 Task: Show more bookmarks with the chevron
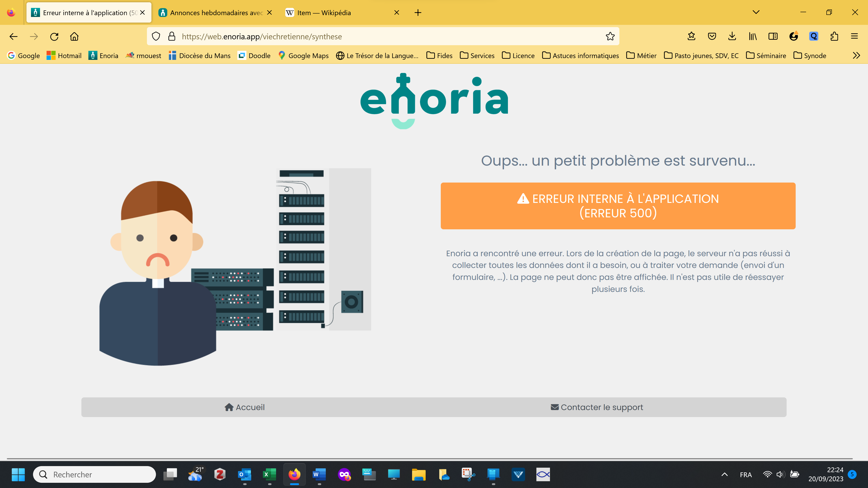tap(856, 56)
